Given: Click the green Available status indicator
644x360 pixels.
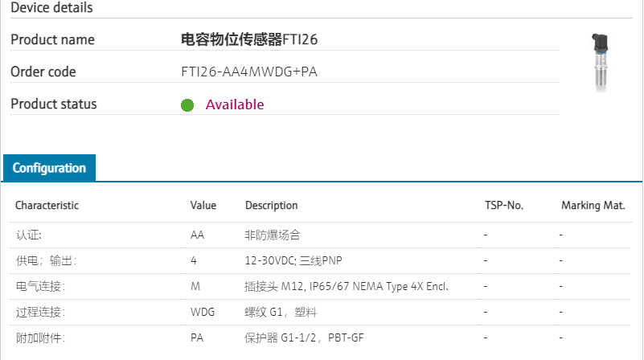Looking at the screenshot, I should (x=187, y=104).
